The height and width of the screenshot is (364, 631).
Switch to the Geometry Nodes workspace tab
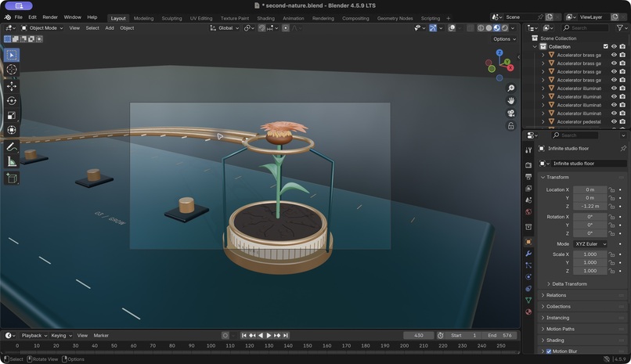point(395,19)
